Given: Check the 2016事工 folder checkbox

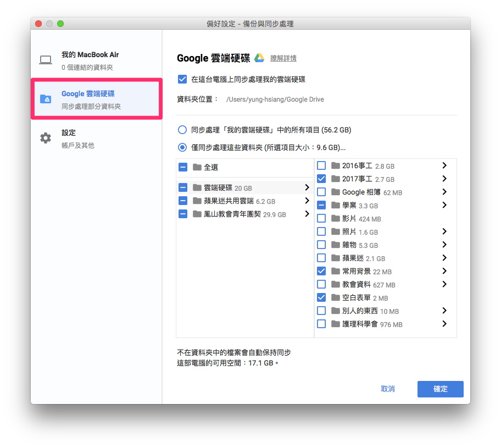Looking at the screenshot, I should pos(321,165).
